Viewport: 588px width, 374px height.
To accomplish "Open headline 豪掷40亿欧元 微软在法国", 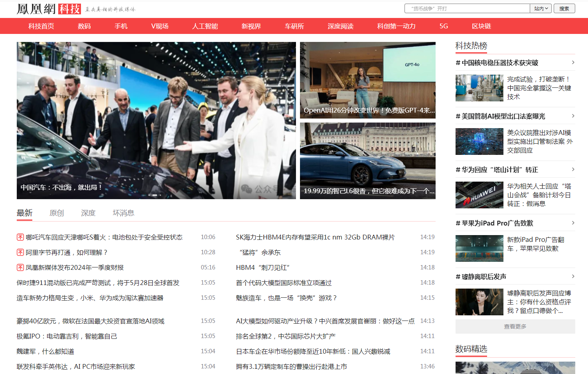I will pyautogui.click(x=91, y=321).
